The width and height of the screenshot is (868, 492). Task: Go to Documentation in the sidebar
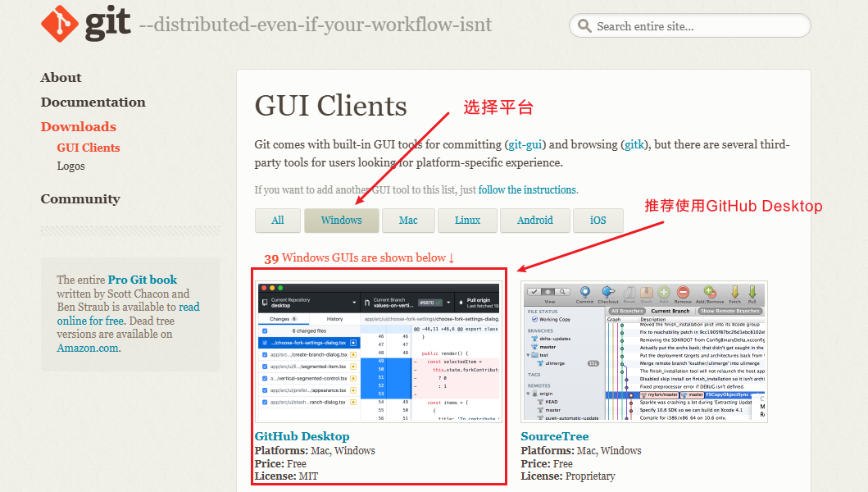[93, 102]
